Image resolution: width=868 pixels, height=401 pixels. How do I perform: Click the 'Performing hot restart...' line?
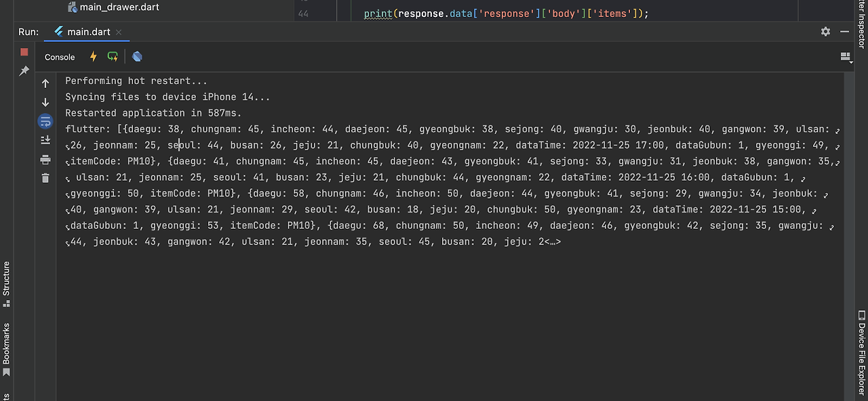coord(136,81)
